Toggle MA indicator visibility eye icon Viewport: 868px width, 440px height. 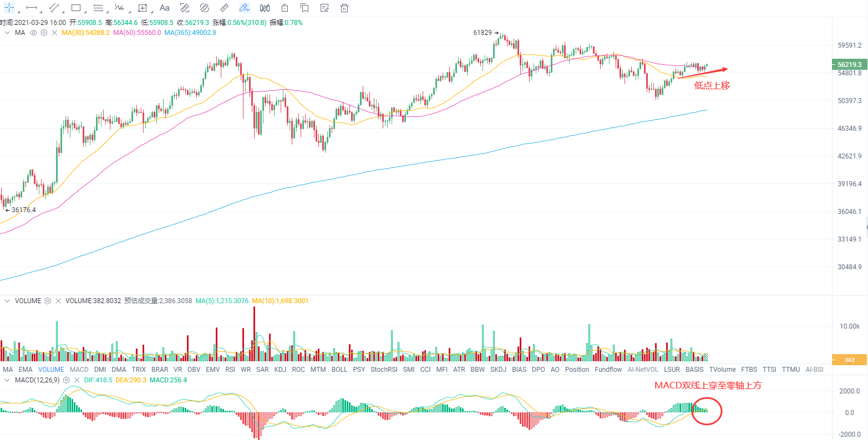33,33
